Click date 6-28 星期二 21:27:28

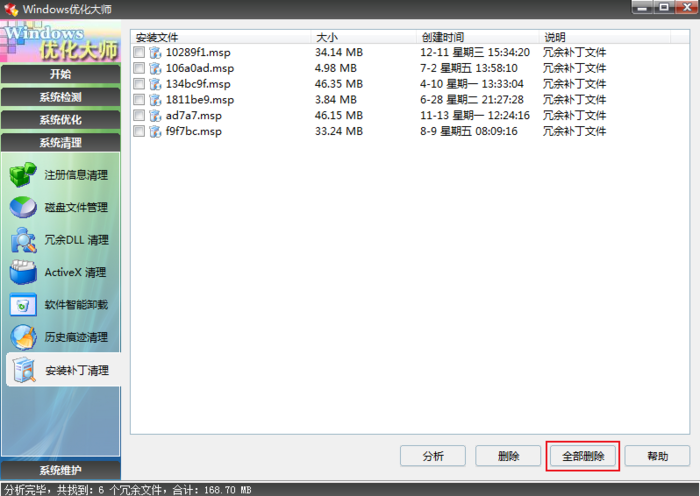pos(471,100)
